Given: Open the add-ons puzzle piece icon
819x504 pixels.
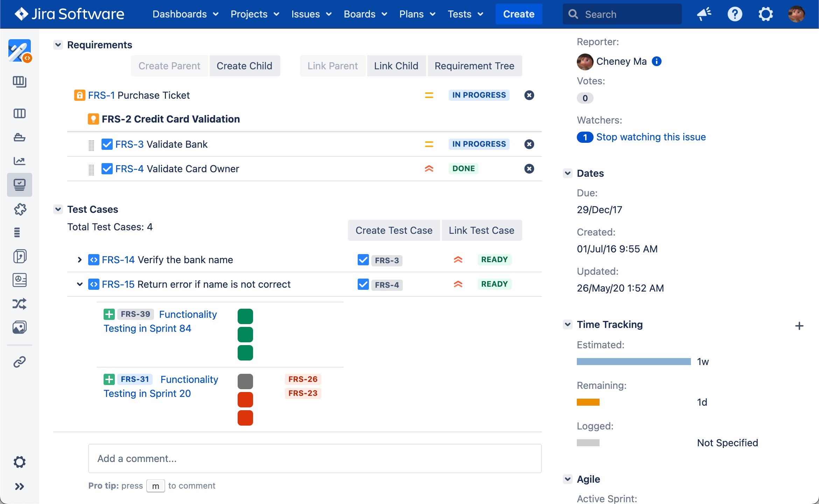Looking at the screenshot, I should coord(20,209).
